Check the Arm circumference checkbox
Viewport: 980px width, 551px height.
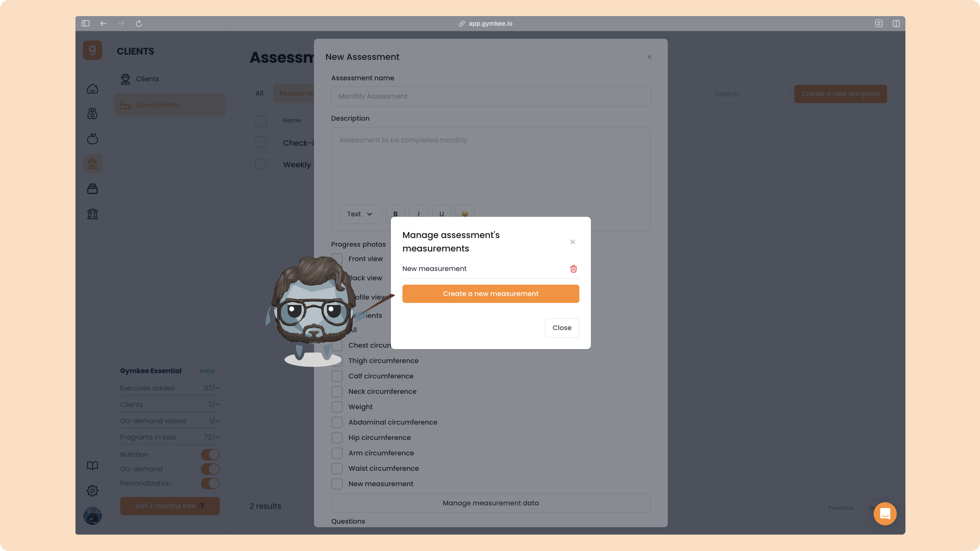point(337,453)
